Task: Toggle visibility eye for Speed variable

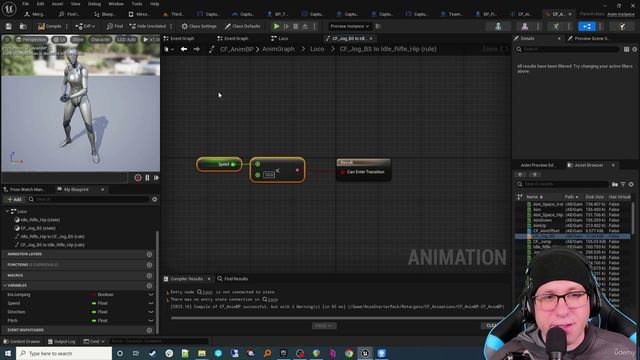Action: (x=151, y=303)
